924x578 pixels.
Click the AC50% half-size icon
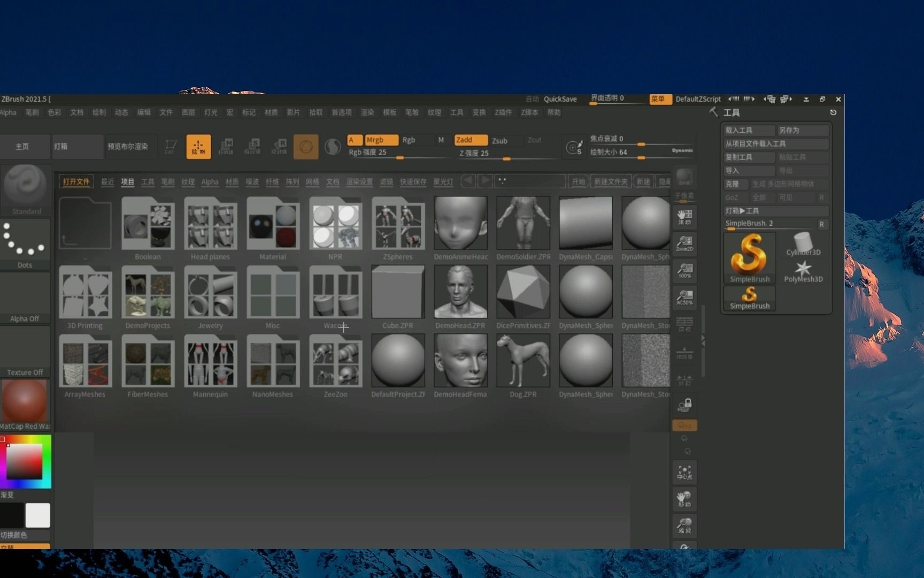tap(684, 297)
